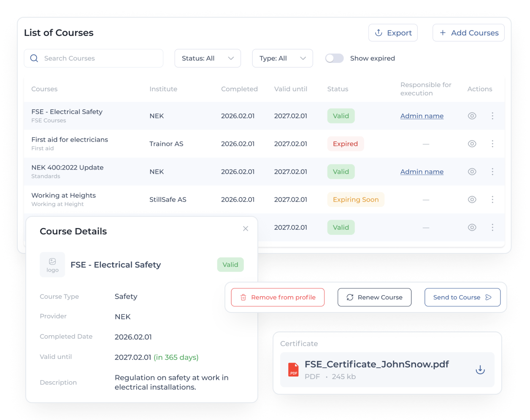
Task: Click the Trainor AS institute cell
Action: pyautogui.click(x=166, y=144)
